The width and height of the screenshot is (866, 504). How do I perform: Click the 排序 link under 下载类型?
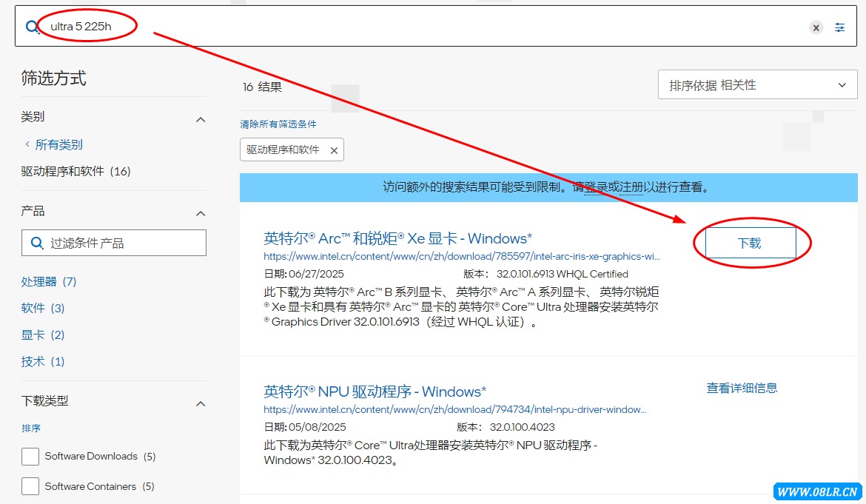[x=31, y=429]
